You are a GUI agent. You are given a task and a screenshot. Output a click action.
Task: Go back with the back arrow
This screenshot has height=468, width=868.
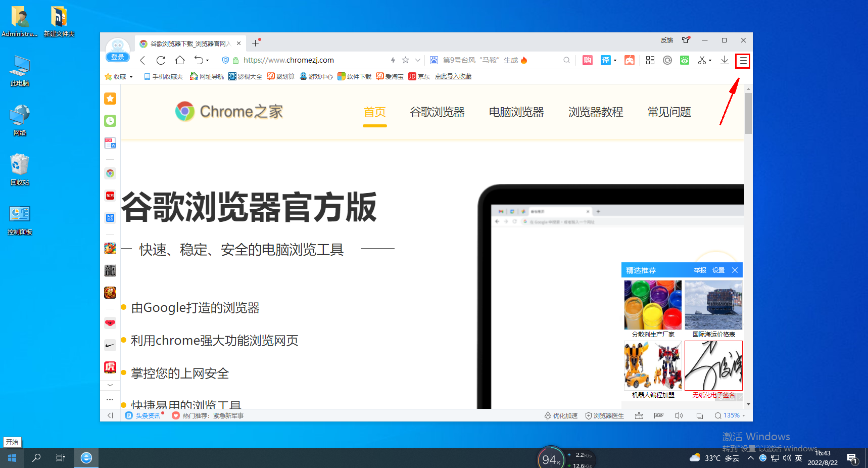(x=142, y=60)
